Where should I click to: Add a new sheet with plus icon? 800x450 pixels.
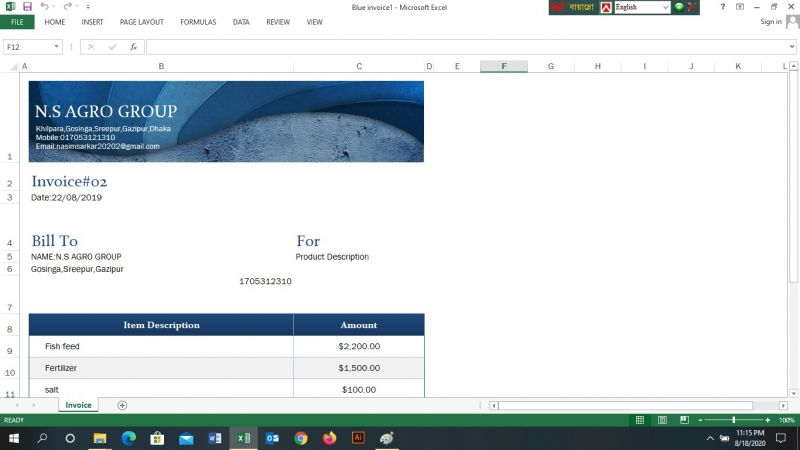[x=122, y=405]
